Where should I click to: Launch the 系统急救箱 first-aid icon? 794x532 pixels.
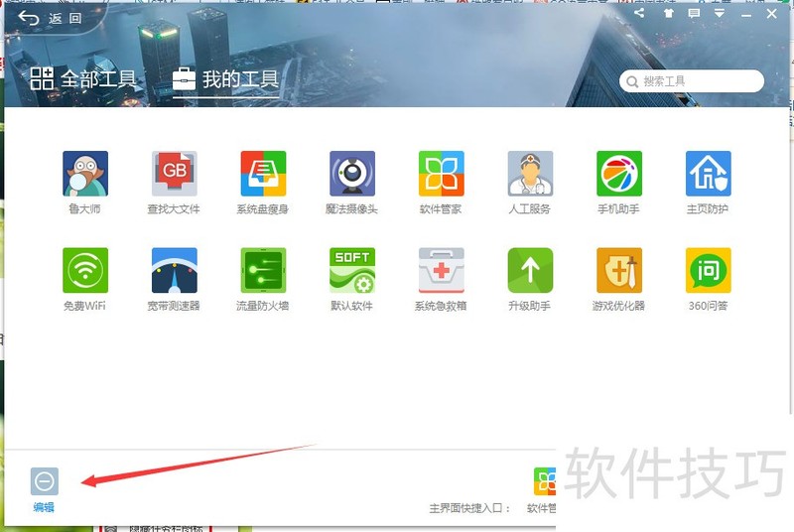[x=442, y=270]
